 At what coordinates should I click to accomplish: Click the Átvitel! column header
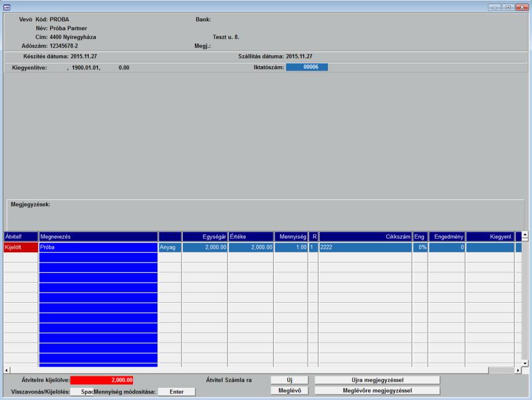pyautogui.click(x=21, y=236)
